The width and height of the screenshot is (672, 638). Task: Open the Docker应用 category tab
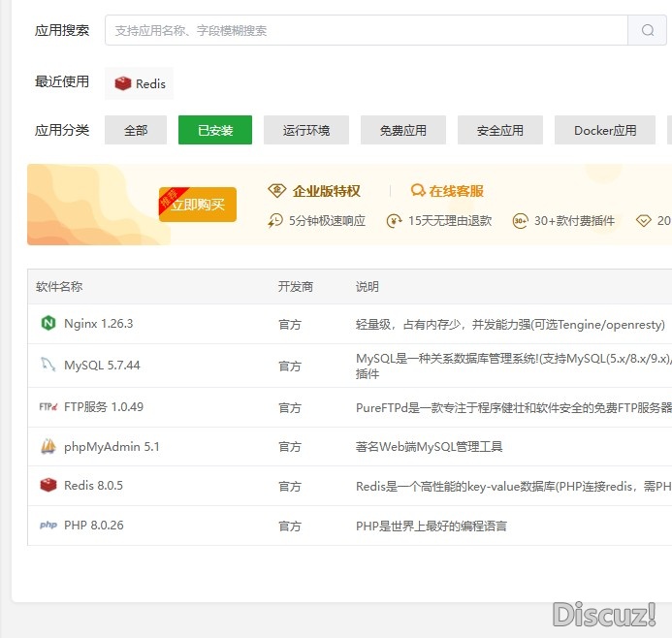(x=605, y=130)
